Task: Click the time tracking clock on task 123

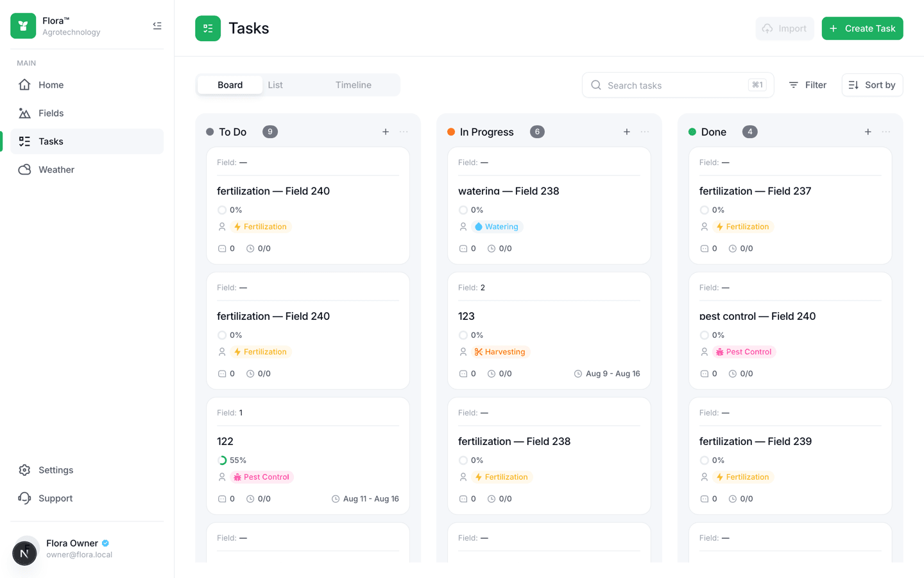Action: (x=492, y=374)
